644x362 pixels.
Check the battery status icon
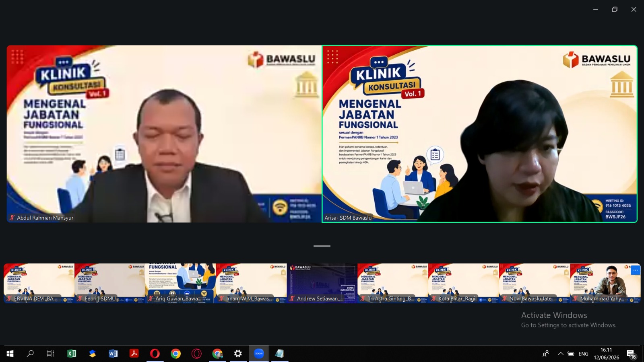[571, 354]
